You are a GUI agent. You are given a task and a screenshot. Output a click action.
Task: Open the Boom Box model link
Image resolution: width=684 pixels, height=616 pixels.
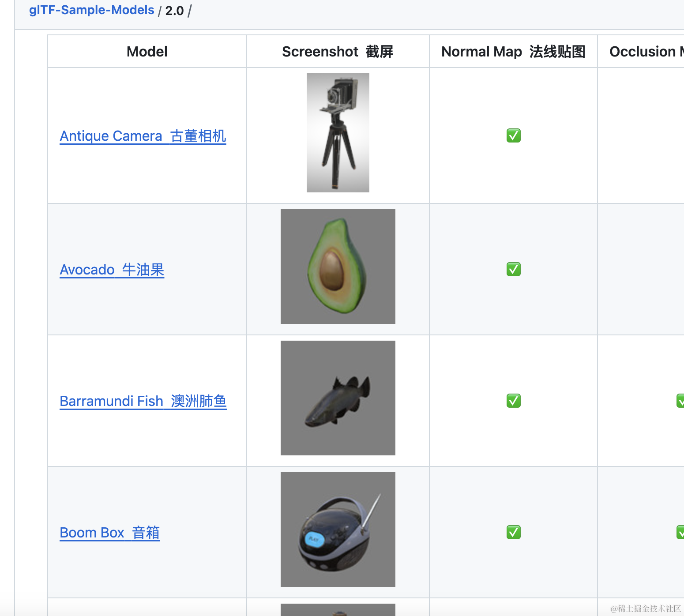tap(110, 533)
